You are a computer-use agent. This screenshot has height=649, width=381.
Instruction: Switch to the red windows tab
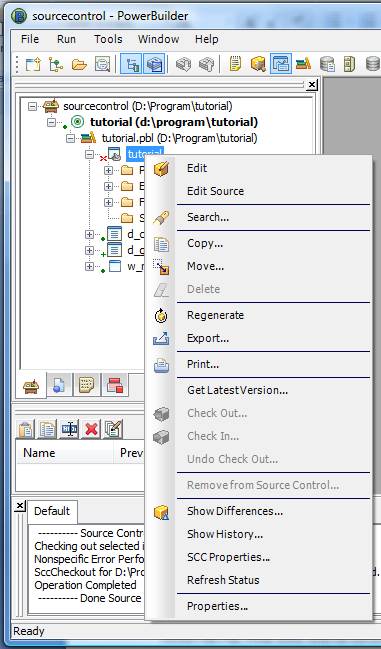pos(115,386)
